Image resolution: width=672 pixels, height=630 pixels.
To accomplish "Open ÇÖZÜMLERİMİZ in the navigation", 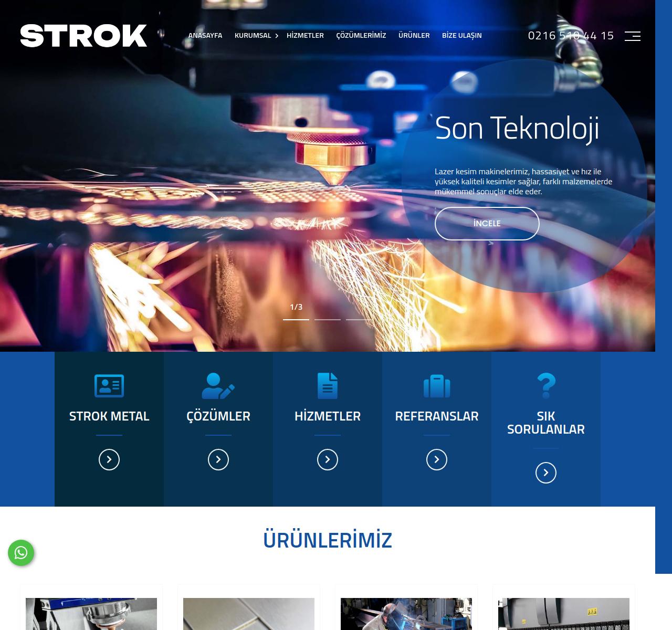I will (361, 35).
